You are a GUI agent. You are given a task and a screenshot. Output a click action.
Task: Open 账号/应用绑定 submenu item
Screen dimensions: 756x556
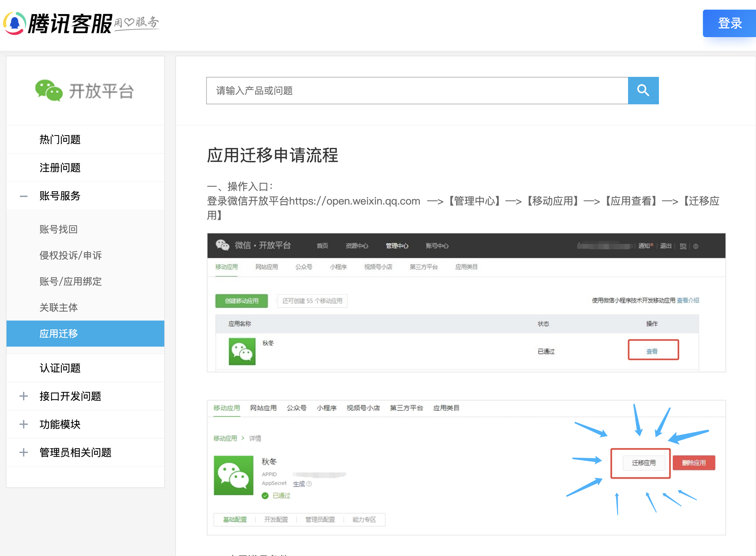(x=71, y=281)
